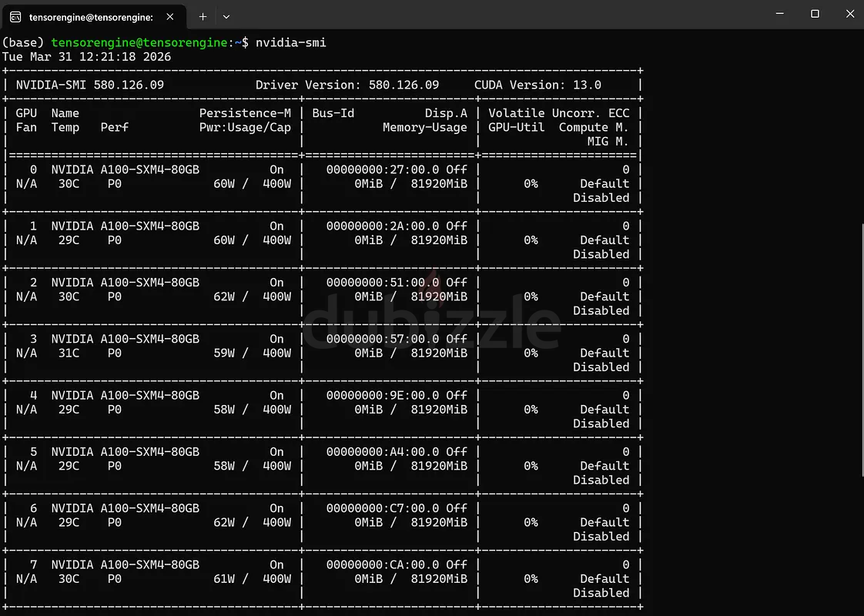This screenshot has height=616, width=864.
Task: Click the Memory-Usage column header
Action: pos(424,127)
